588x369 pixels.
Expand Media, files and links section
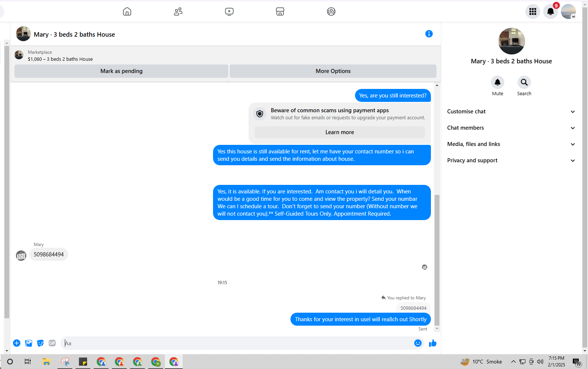(x=511, y=144)
